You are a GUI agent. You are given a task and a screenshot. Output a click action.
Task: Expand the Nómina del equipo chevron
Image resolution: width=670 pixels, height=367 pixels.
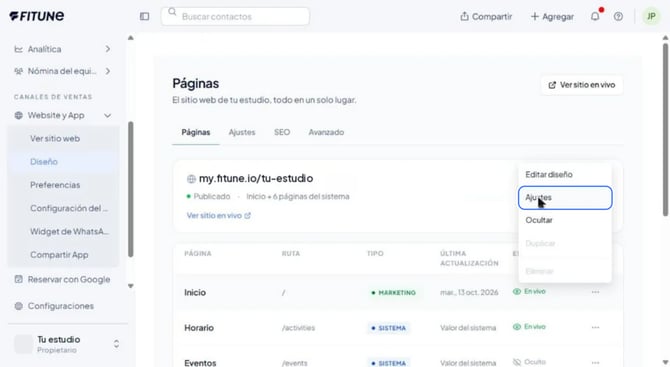(108, 71)
